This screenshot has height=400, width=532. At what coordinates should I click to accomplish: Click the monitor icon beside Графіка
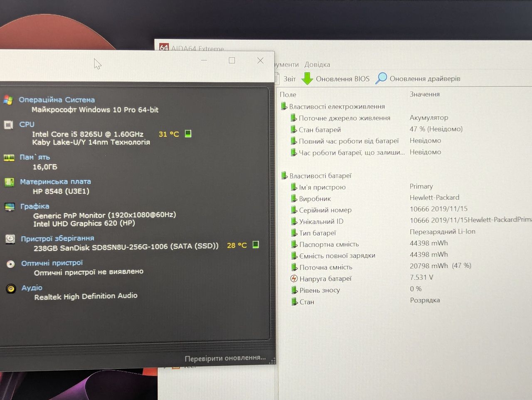point(10,206)
